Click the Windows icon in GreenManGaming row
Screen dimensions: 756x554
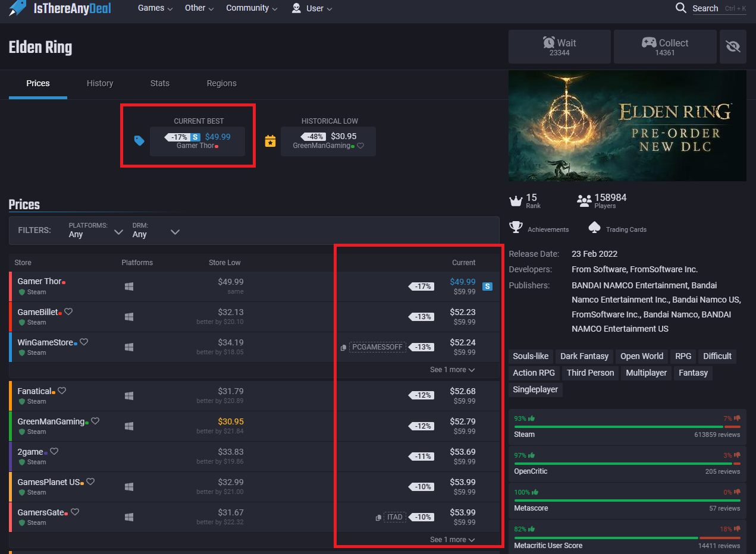click(x=129, y=426)
